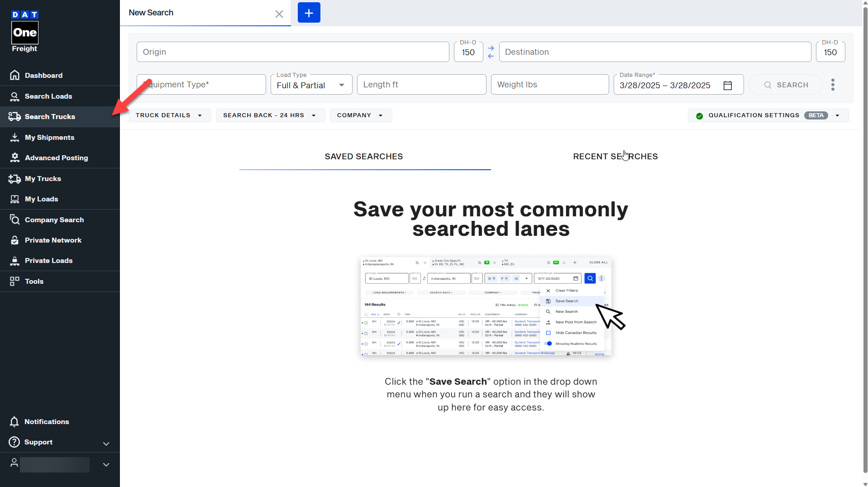The width and height of the screenshot is (868, 487).
Task: Open Dashboard from the sidebar
Action: coord(60,76)
